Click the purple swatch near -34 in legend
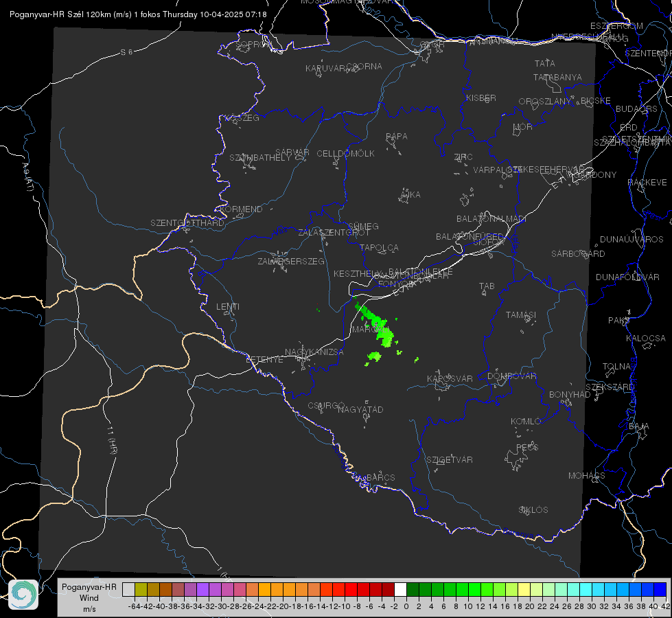Viewport: 672px width, 618px height. coord(202,589)
